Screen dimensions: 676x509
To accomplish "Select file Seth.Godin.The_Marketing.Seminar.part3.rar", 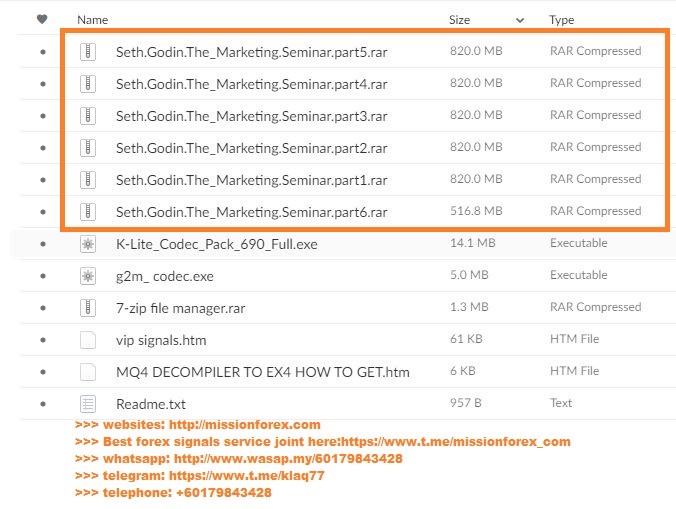I will click(252, 116).
